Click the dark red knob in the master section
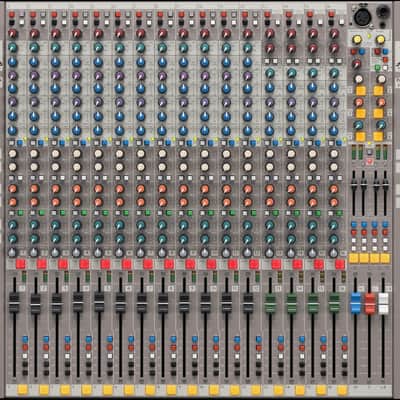The width and height of the screenshot is (400, 400). pos(356,64)
